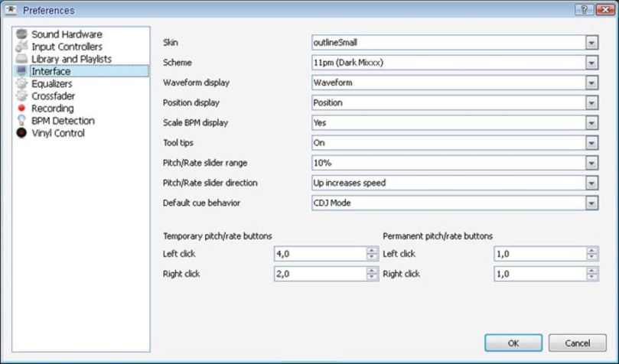The image size is (619, 364).
Task: Open Recording settings page
Action: [x=53, y=108]
